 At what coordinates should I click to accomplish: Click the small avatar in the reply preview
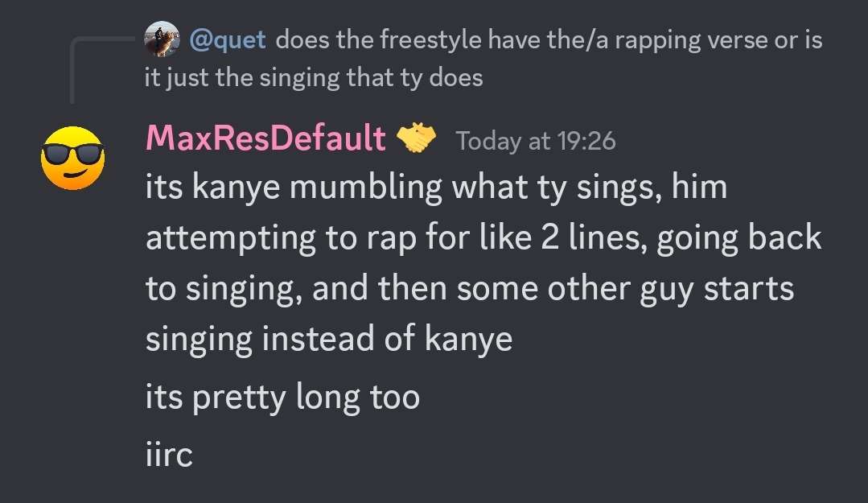click(x=162, y=39)
